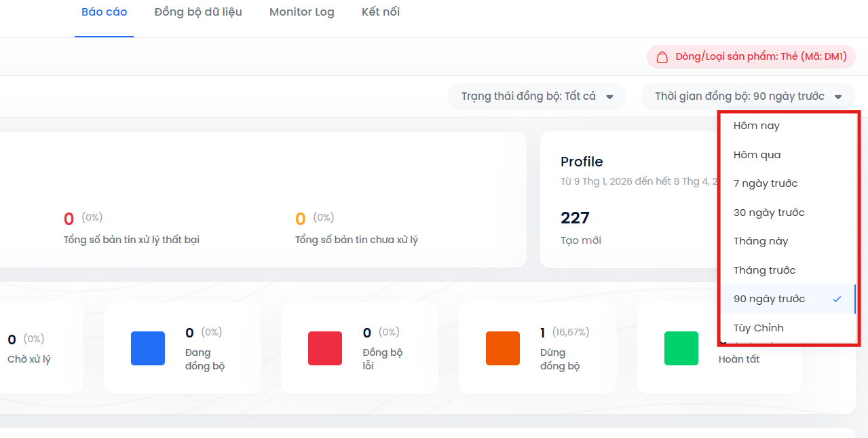868x438 pixels.
Task: Click the checkmark next to 90 ngày trước
Action: click(837, 299)
